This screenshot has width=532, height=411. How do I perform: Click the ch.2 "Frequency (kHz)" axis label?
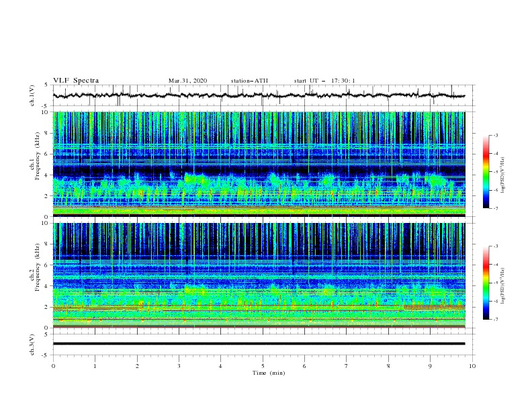[x=37, y=267]
